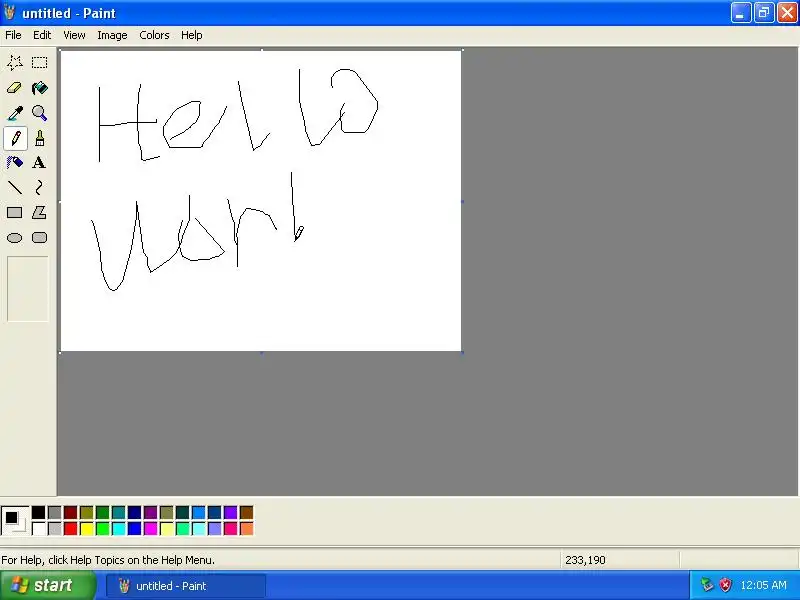
Task: Pick the white color swatch
Action: pyautogui.click(x=39, y=529)
